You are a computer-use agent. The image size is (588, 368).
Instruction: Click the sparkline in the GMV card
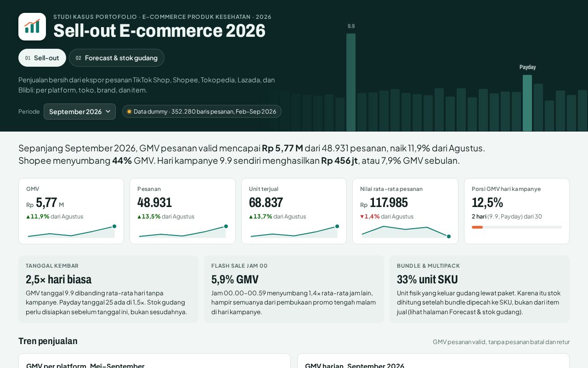[71, 231]
